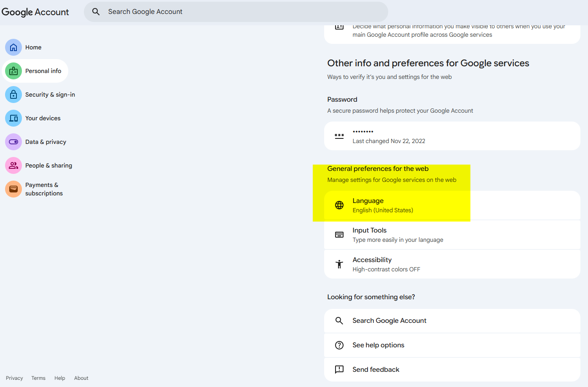Click the Google Account logo

click(x=35, y=12)
